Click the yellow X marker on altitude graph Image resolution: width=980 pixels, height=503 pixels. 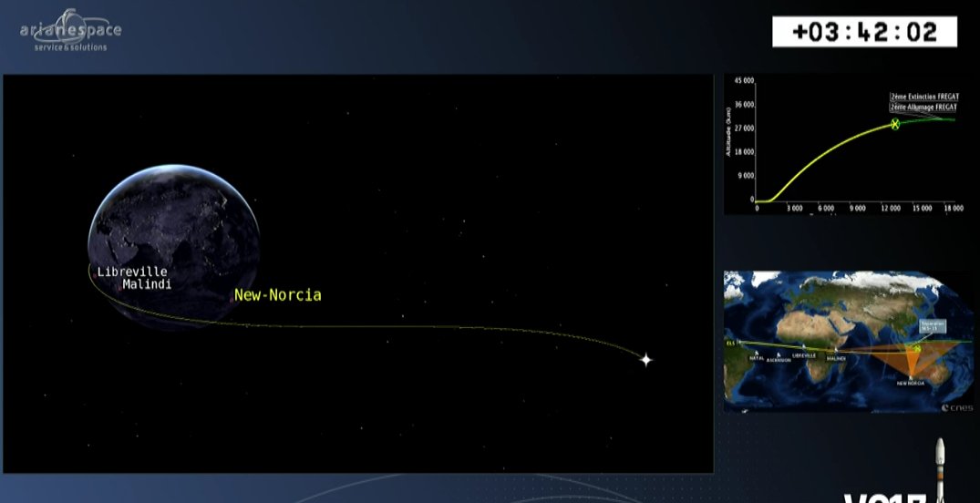[x=895, y=124]
